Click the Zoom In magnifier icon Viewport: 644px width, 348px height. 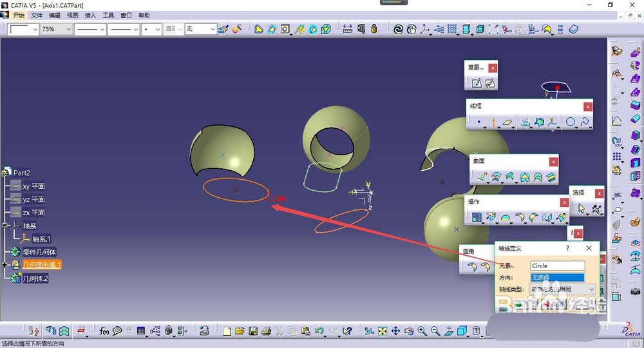click(422, 331)
